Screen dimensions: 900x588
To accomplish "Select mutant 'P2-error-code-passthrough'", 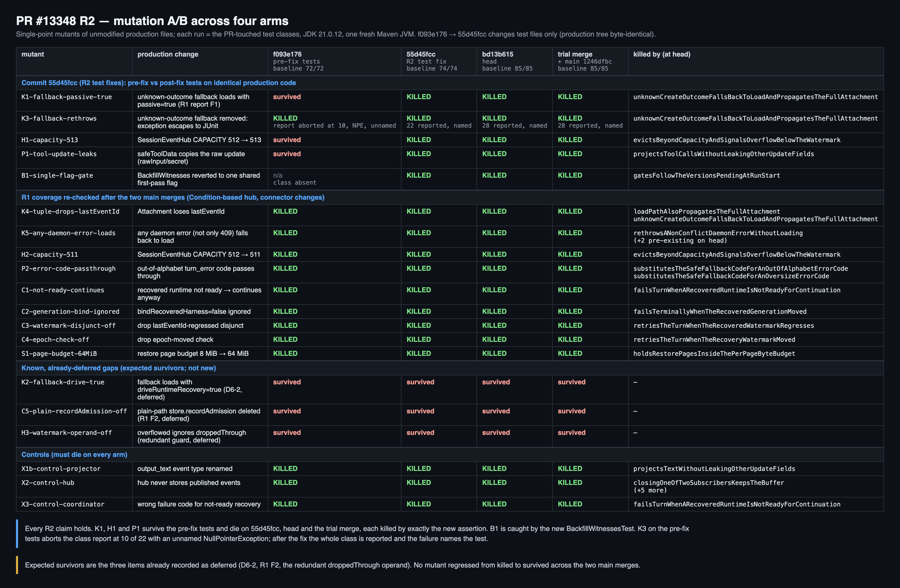I will click(x=68, y=268).
